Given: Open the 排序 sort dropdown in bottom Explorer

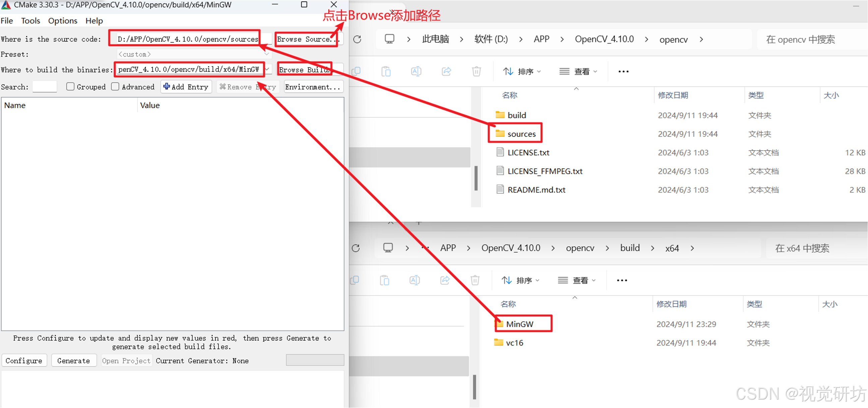Looking at the screenshot, I should [520, 280].
